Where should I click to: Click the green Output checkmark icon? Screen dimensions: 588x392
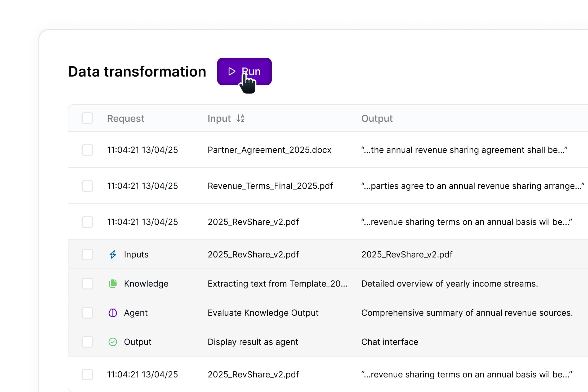113,342
